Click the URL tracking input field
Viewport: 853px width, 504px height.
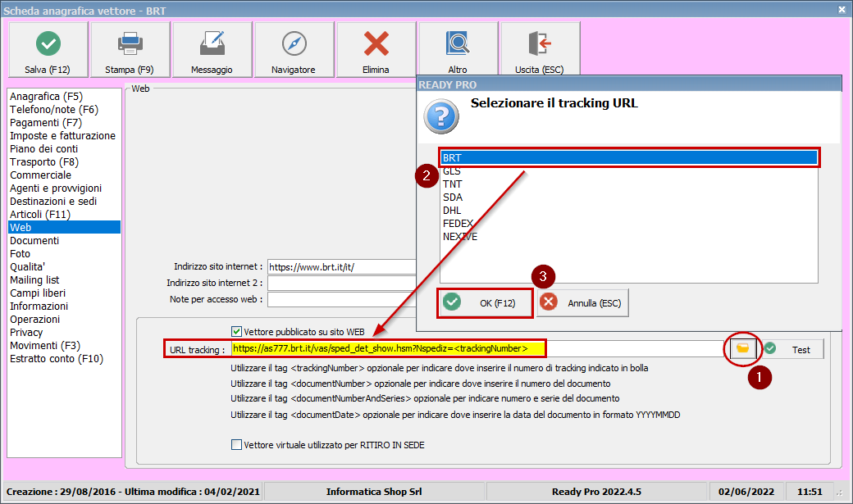[x=477, y=348]
